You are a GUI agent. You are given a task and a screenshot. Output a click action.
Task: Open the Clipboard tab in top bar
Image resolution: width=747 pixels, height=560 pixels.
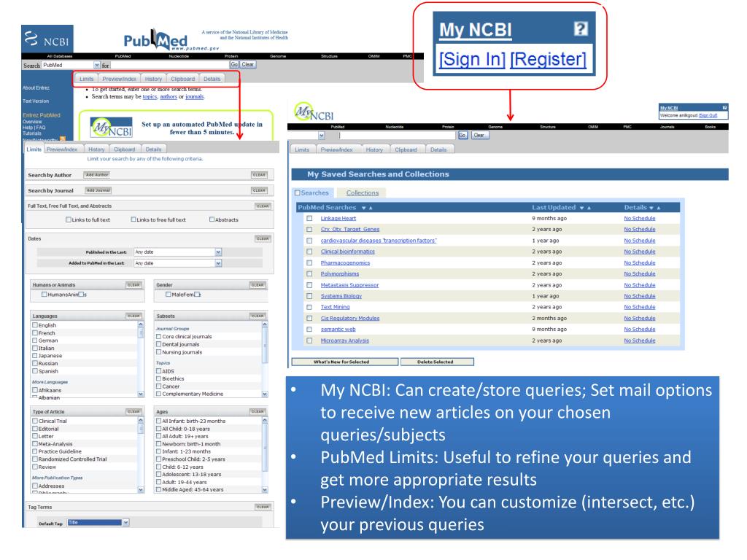[183, 79]
